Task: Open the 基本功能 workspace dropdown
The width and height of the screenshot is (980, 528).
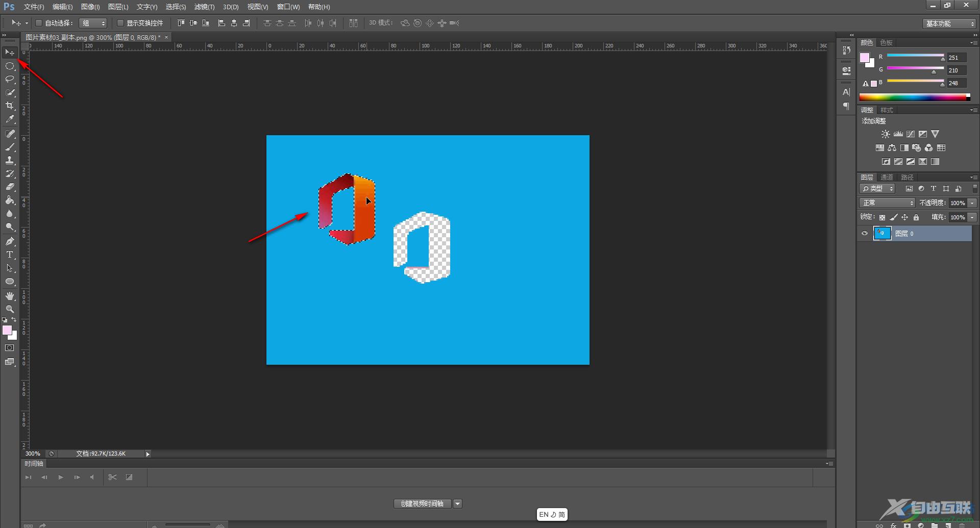Action: pyautogui.click(x=949, y=23)
